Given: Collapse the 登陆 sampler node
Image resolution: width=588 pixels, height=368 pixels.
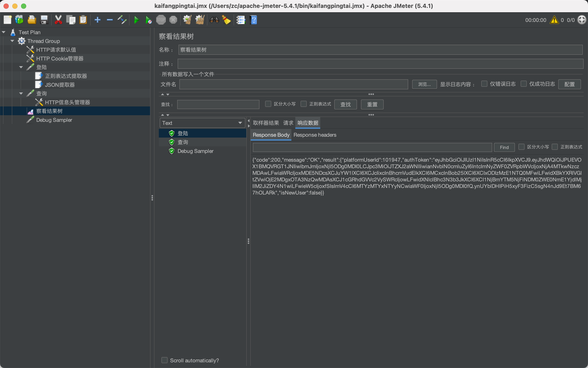Looking at the screenshot, I should (x=21, y=67).
